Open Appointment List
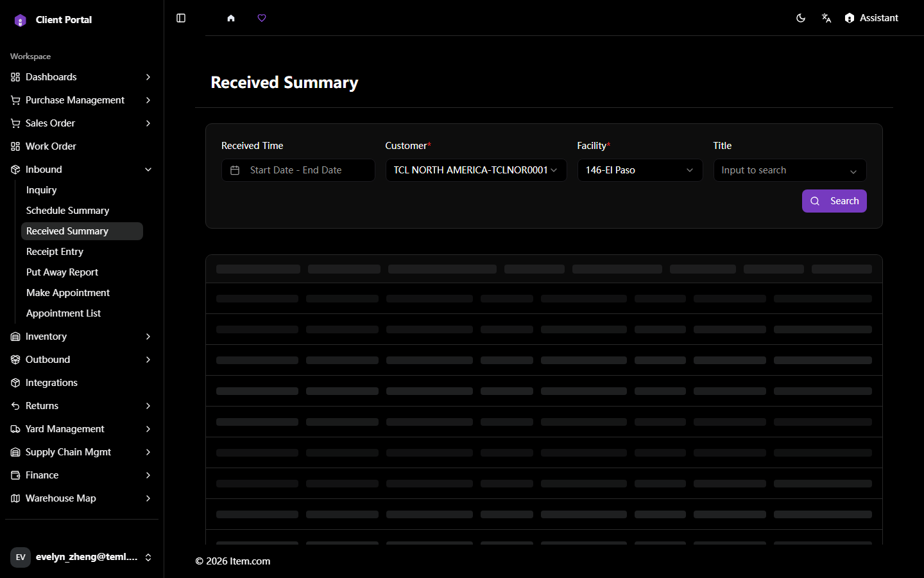Viewport: 924px width, 578px height. 81,313
